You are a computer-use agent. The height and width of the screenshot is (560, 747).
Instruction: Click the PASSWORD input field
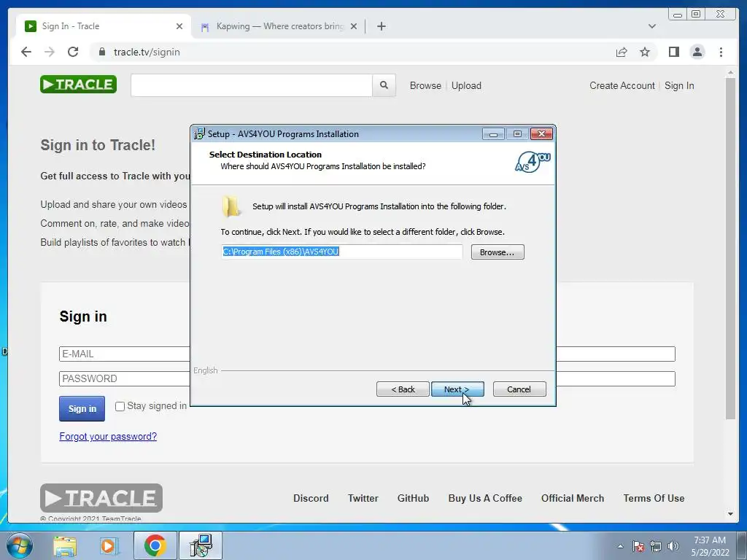(x=367, y=378)
